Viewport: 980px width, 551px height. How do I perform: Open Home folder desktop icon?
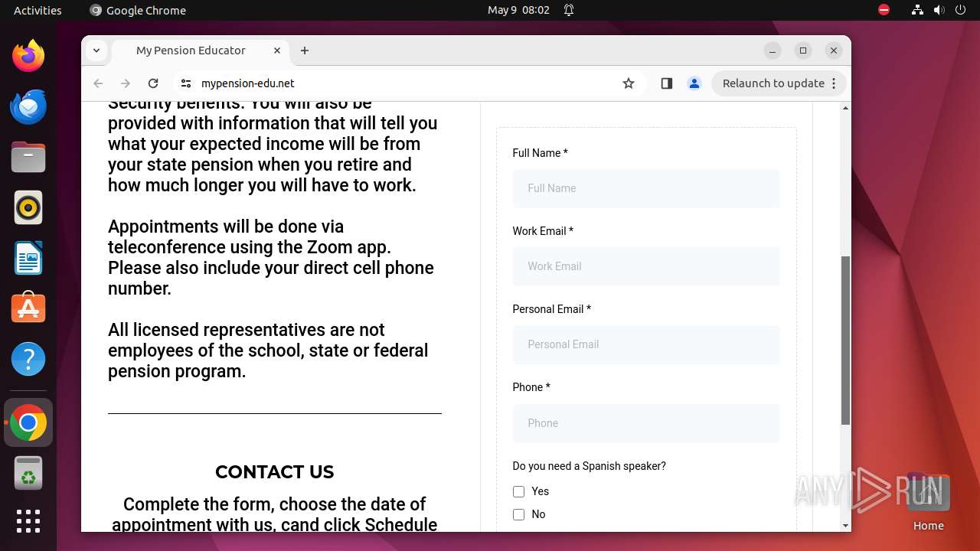[x=928, y=501]
